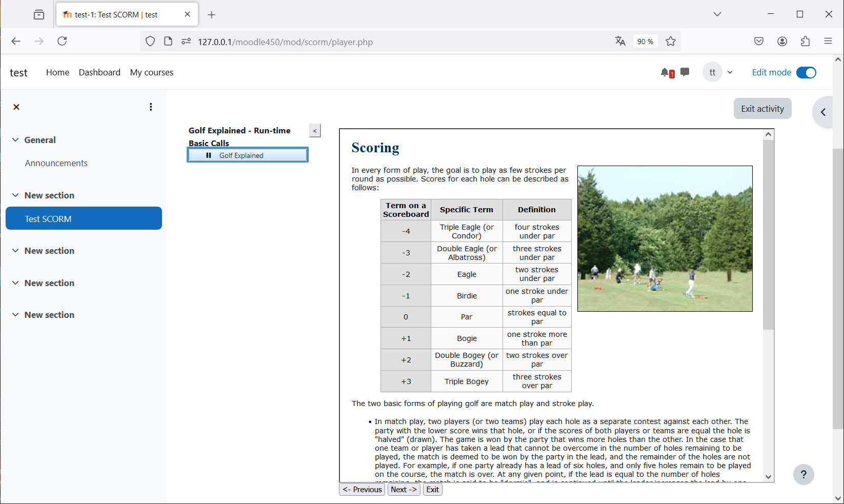Open the Firefox account icon
The image size is (844, 504).
tap(782, 42)
